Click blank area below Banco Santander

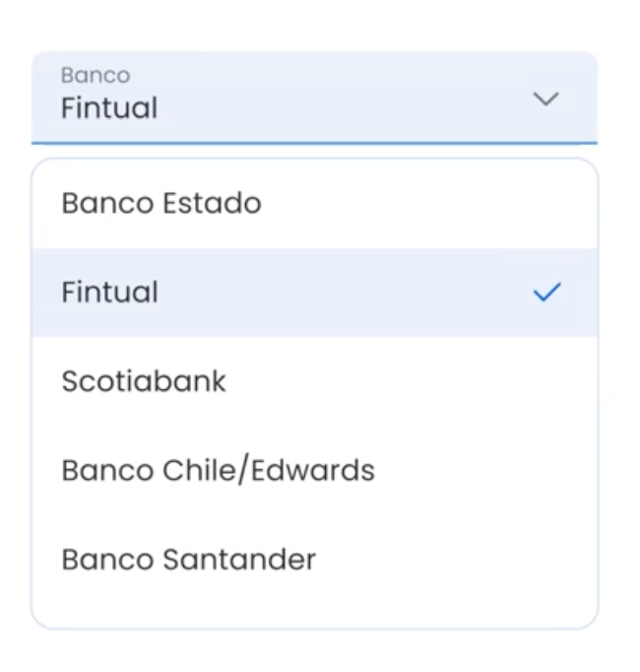pos(315,615)
